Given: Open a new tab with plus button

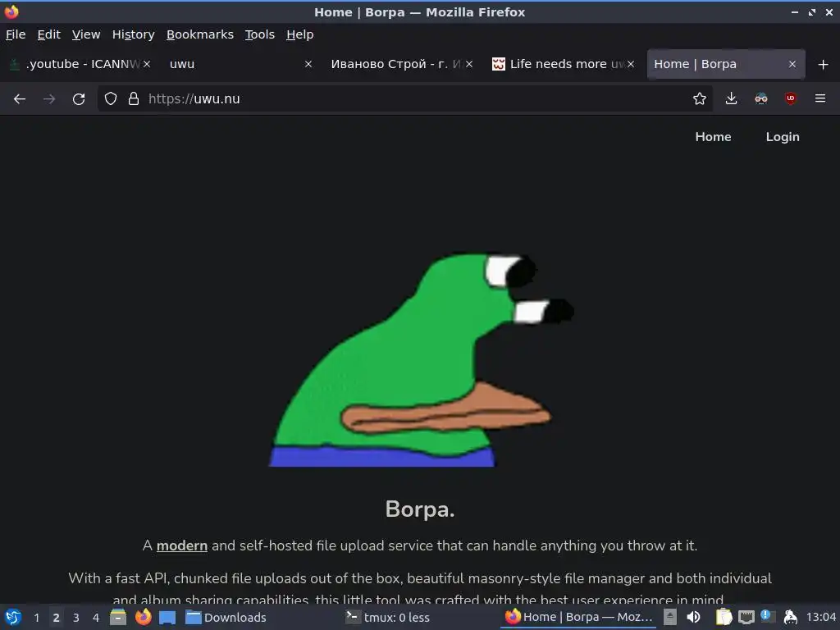Looking at the screenshot, I should [x=824, y=64].
